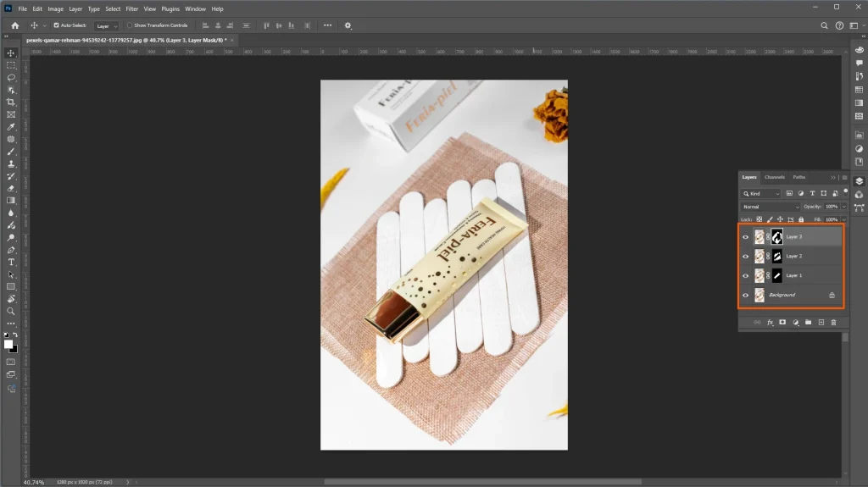This screenshot has height=487, width=868.
Task: Open the Layers panel flyout menu
Action: tap(844, 178)
